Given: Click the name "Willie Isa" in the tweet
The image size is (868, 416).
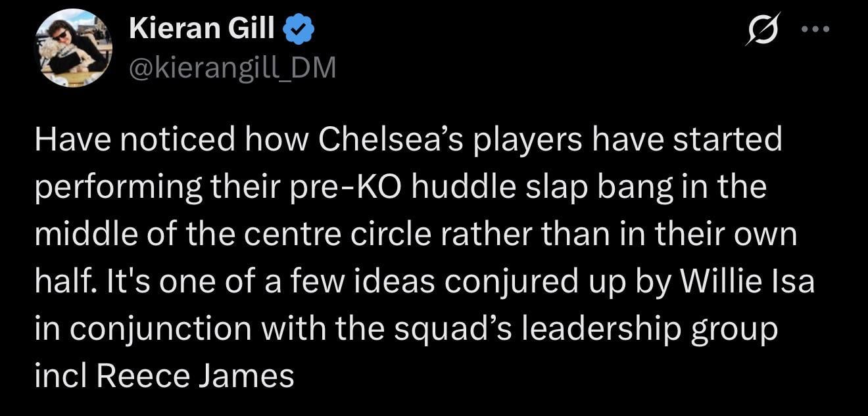Looking at the screenshot, I should click(747, 282).
